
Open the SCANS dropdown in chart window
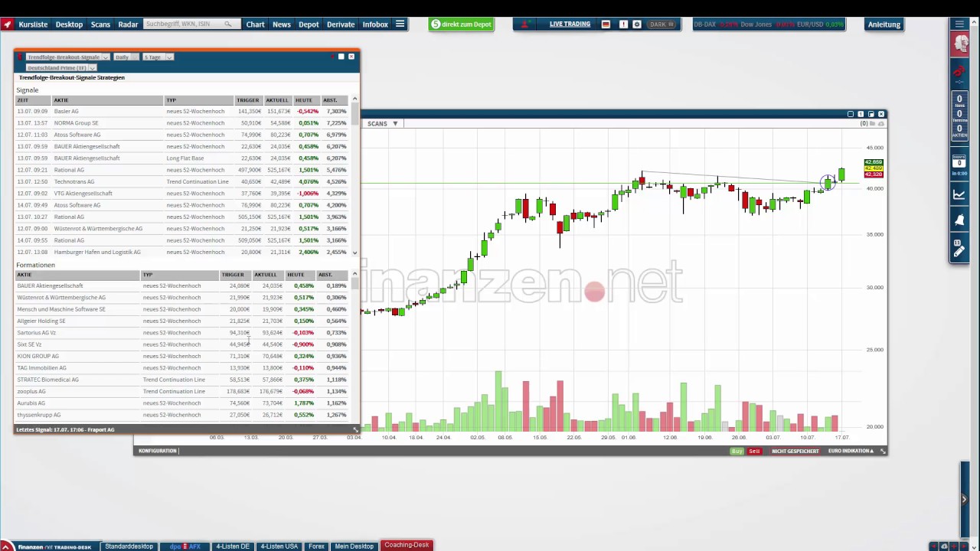click(383, 123)
